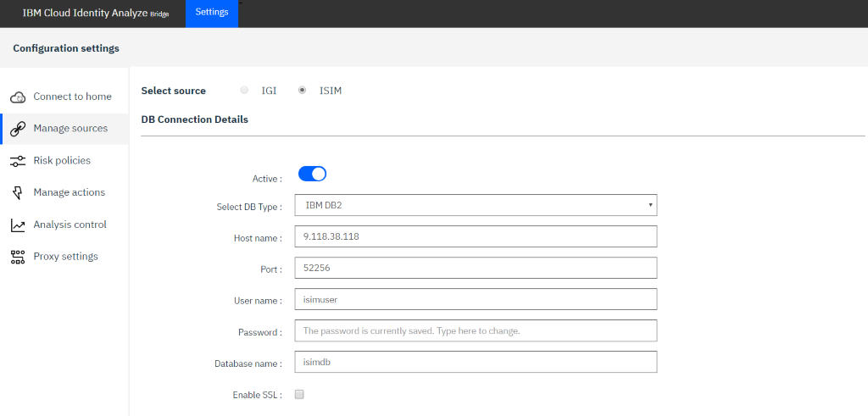Image resolution: width=868 pixels, height=416 pixels.
Task: Turn off the Active toggle switch
Action: (312, 174)
